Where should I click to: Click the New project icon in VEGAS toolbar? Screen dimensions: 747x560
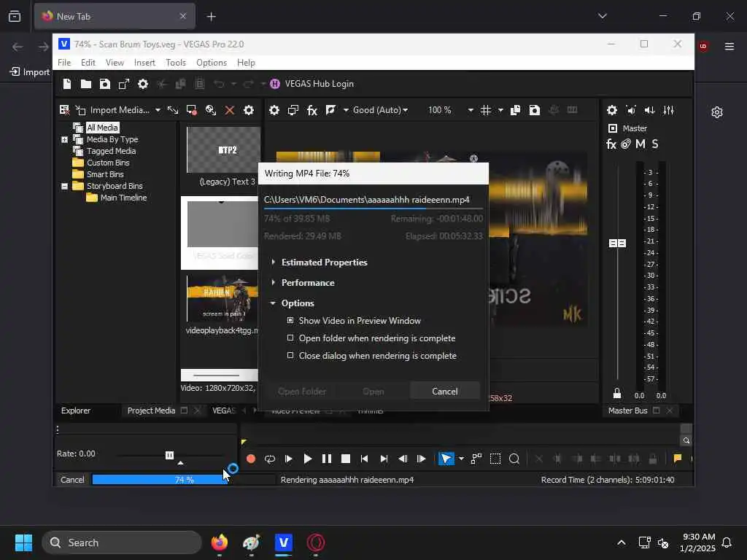tap(67, 84)
